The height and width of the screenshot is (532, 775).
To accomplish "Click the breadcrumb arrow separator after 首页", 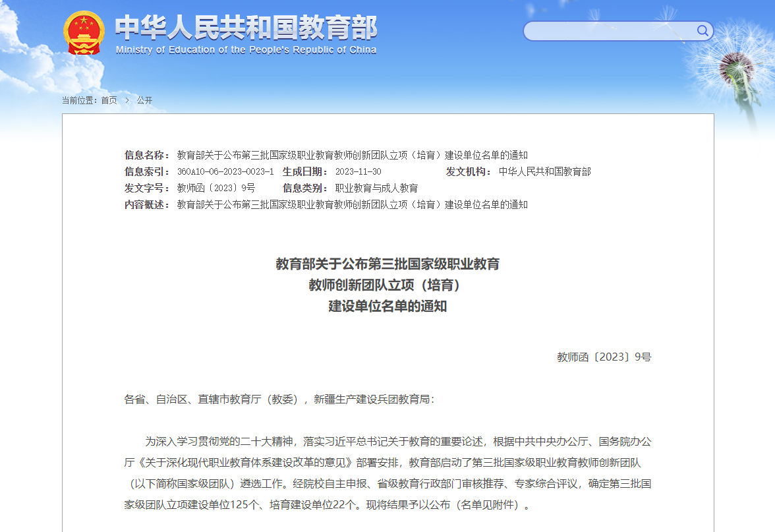I will click(x=127, y=100).
